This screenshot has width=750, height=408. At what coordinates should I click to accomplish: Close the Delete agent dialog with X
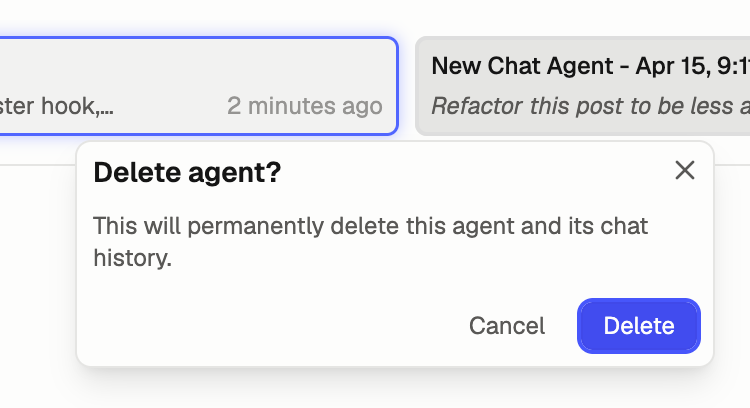click(685, 170)
